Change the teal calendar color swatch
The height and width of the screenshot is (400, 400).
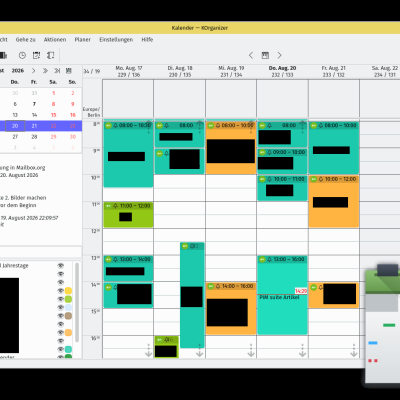point(68,349)
